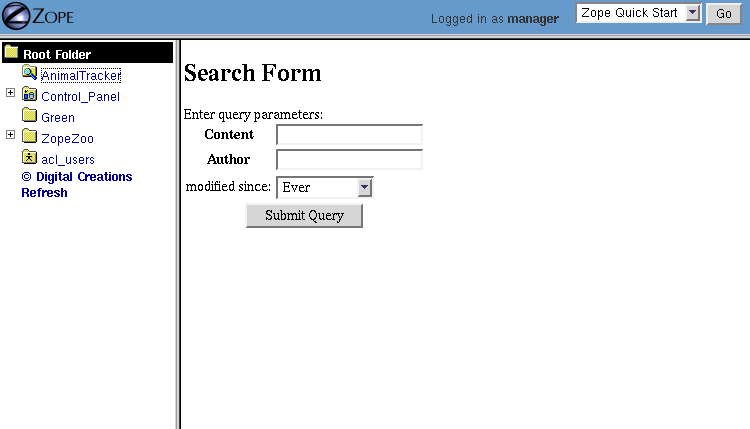The width and height of the screenshot is (750, 429).
Task: Click the Author input field
Action: 349,160
